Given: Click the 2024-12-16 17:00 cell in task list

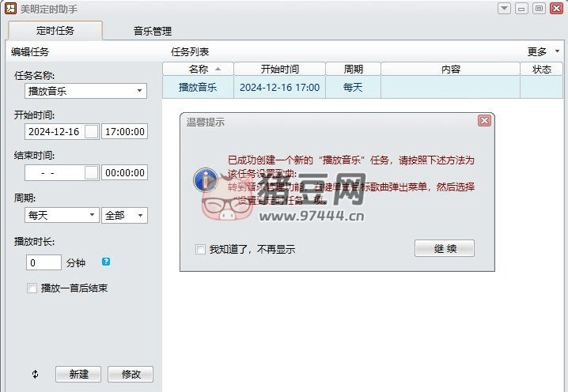Looking at the screenshot, I should pos(280,87).
